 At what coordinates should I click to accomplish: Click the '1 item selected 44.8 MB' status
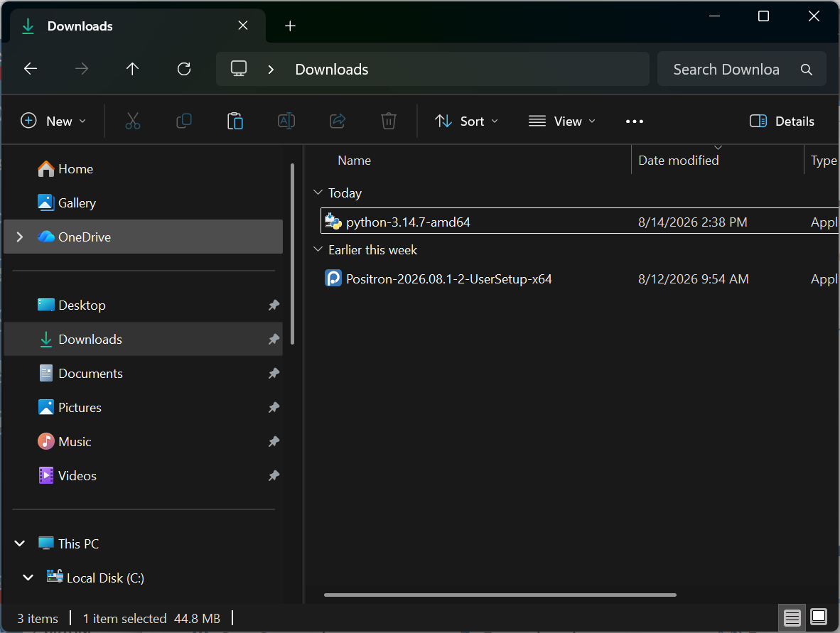pos(151,619)
